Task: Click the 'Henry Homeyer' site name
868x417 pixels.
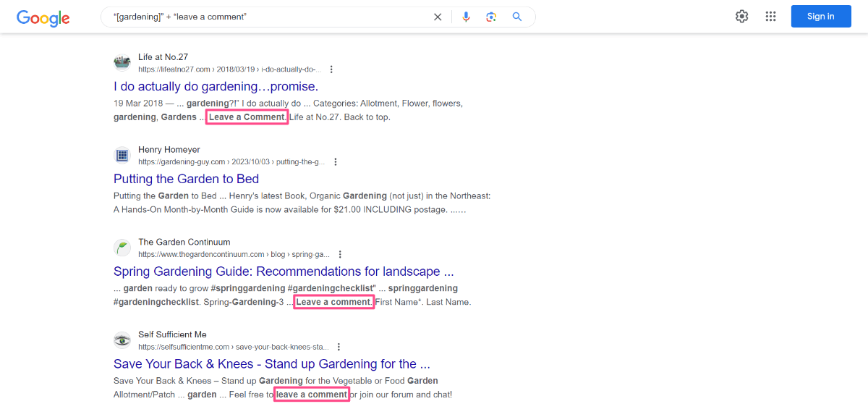Action: point(169,150)
